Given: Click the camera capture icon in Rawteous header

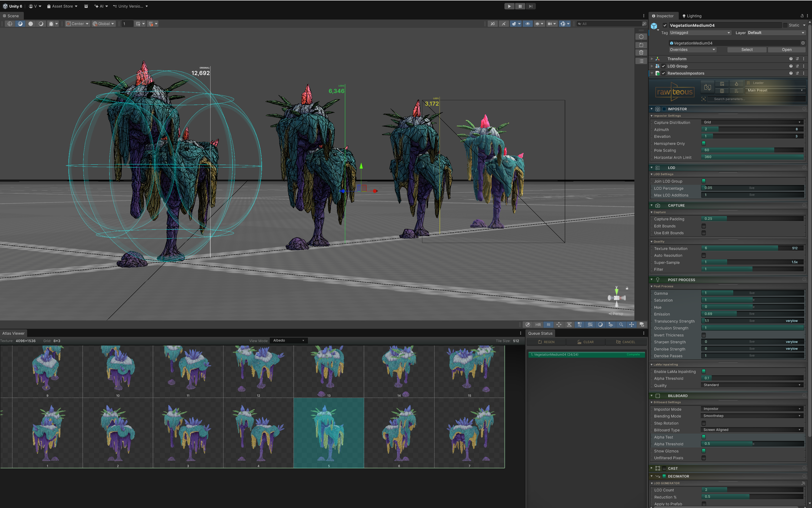Looking at the screenshot, I should 707,87.
